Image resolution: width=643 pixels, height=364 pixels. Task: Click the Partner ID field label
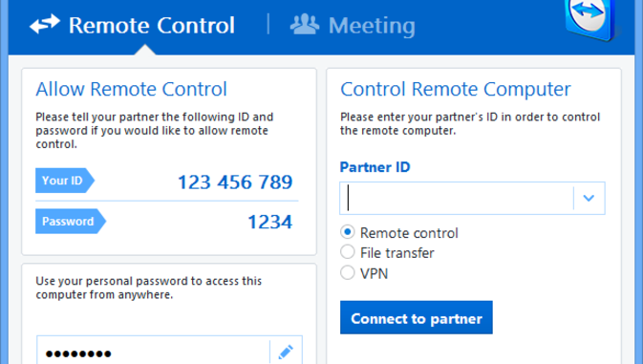click(375, 167)
